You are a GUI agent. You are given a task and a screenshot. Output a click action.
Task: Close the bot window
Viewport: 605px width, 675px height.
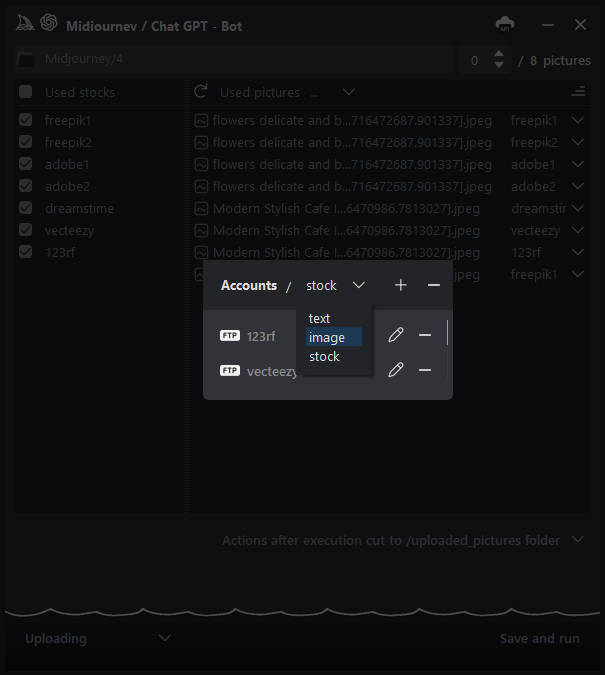coord(580,25)
